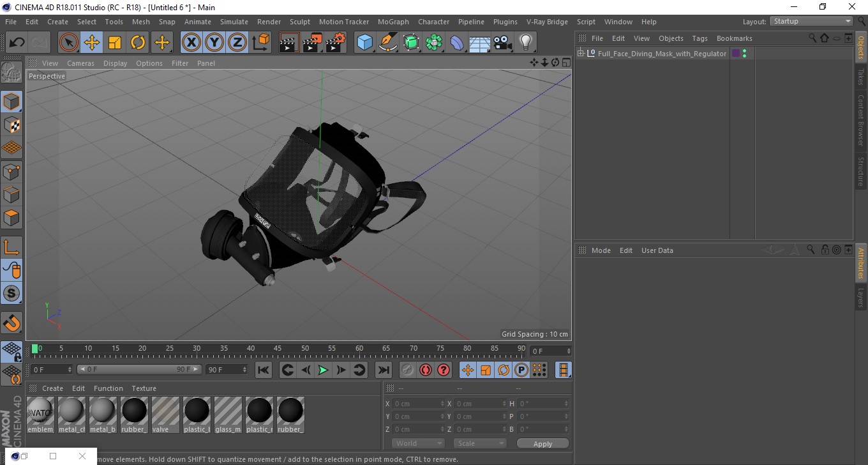The image size is (868, 465).
Task: Toggle Z axis lock
Action: coord(237,43)
